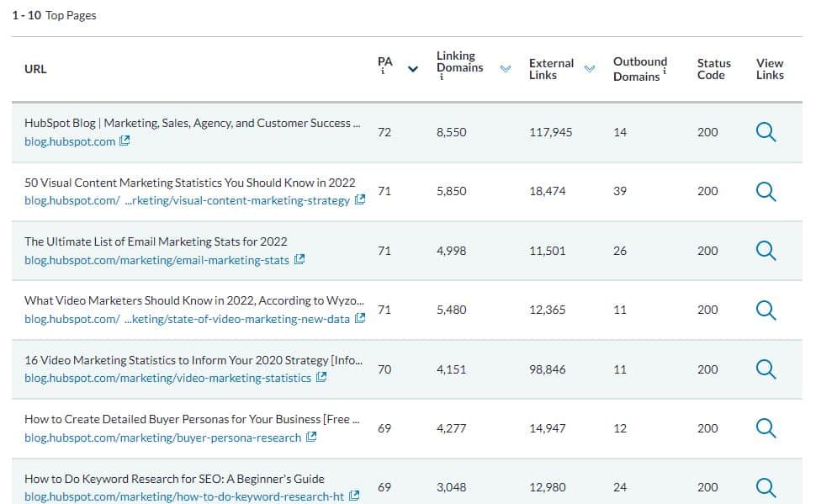Click PA value 70
816x504 pixels.
pyautogui.click(x=384, y=369)
